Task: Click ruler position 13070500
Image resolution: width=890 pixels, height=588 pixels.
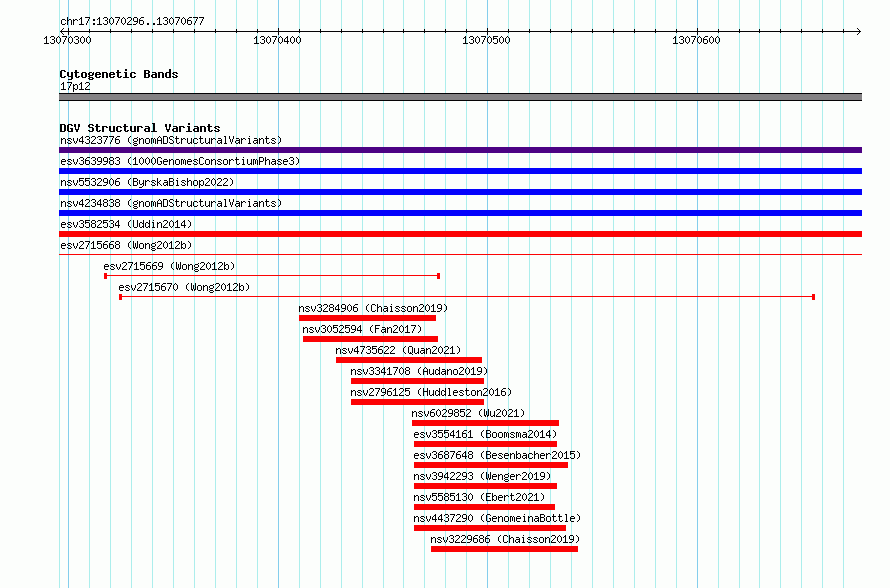Action: click(486, 40)
